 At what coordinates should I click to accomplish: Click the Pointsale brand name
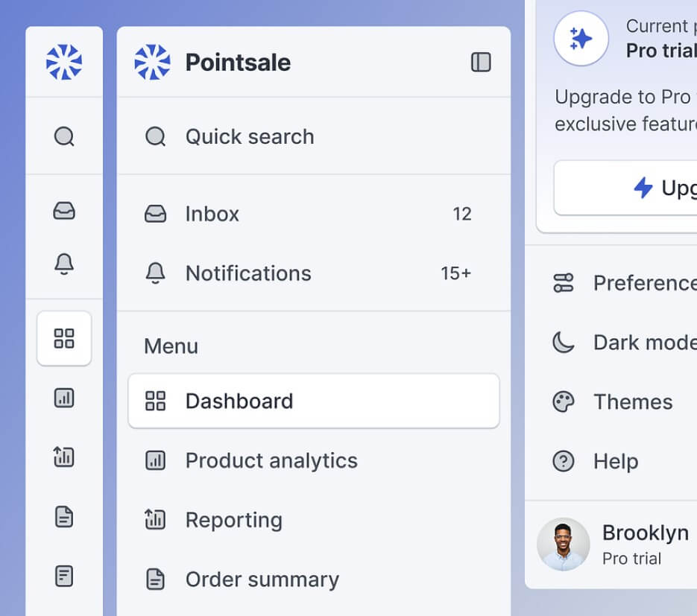click(239, 62)
